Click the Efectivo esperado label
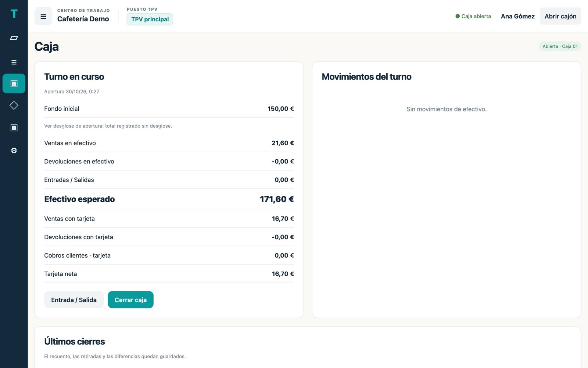Viewport: 588px width, 368px height. [79, 199]
